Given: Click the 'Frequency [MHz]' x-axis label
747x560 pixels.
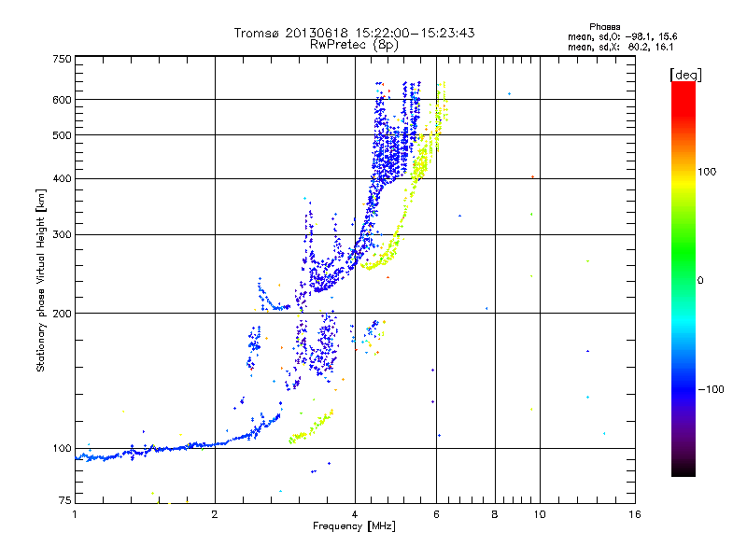Looking at the screenshot, I should click(354, 526).
